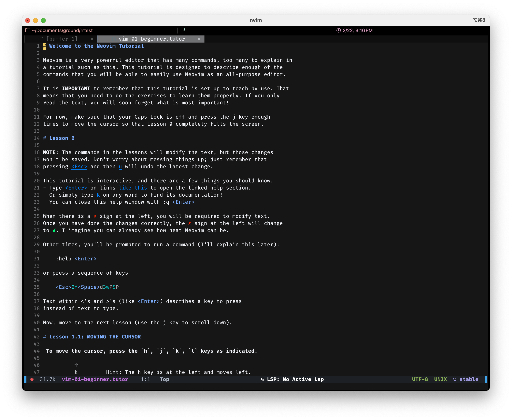Click the red ✗ sign on line 25

[95, 216]
